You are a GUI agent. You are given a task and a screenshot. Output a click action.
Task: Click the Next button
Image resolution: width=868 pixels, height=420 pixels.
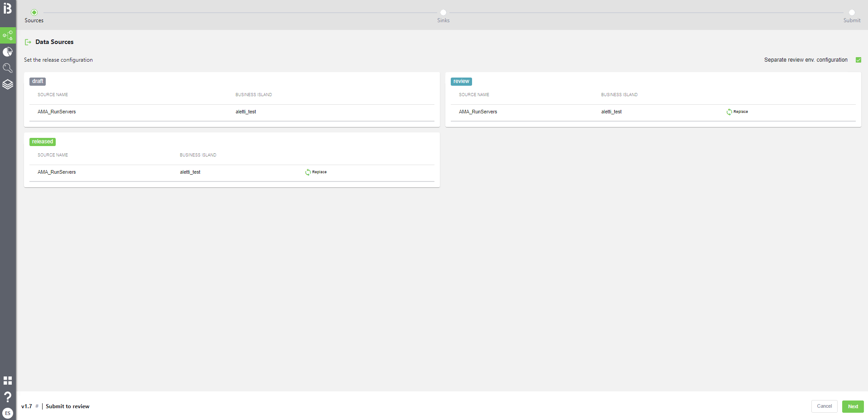853,406
